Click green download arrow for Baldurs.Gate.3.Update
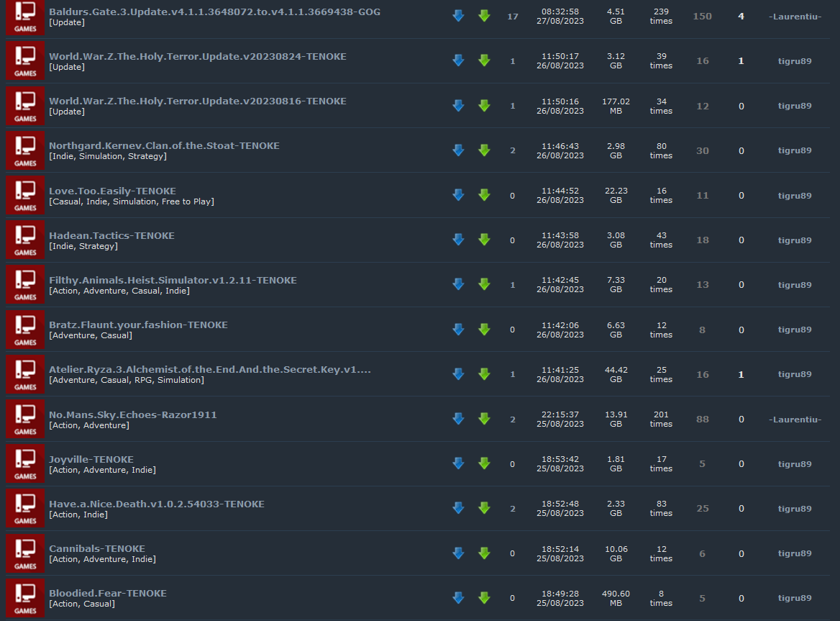 (484, 16)
